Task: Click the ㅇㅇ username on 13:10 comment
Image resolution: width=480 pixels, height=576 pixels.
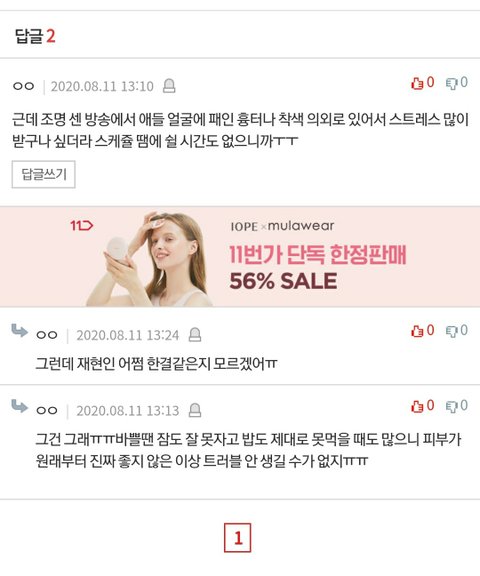Action: pyautogui.click(x=24, y=86)
